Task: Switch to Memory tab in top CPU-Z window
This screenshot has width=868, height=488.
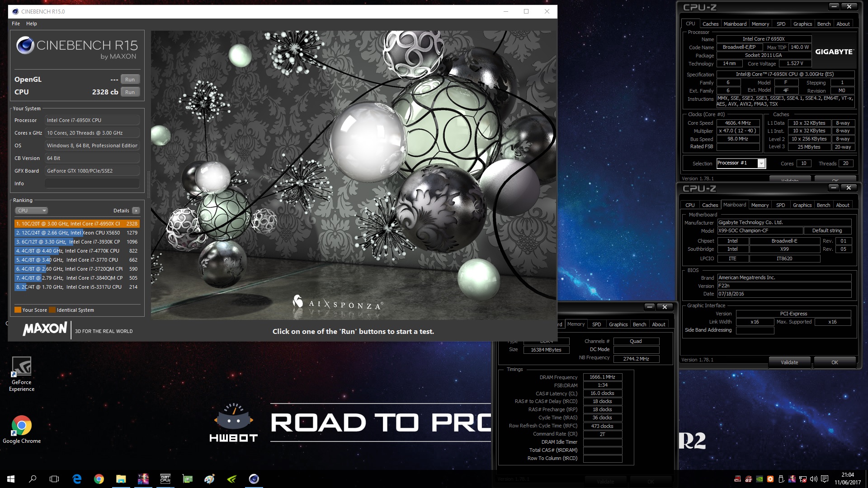Action: (760, 24)
